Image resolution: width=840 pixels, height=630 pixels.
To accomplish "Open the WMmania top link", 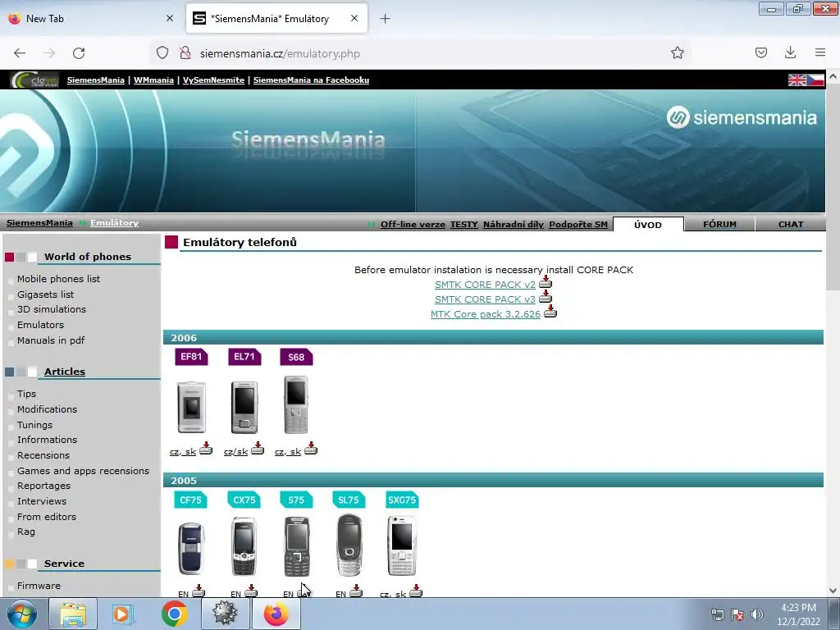I will tap(153, 80).
